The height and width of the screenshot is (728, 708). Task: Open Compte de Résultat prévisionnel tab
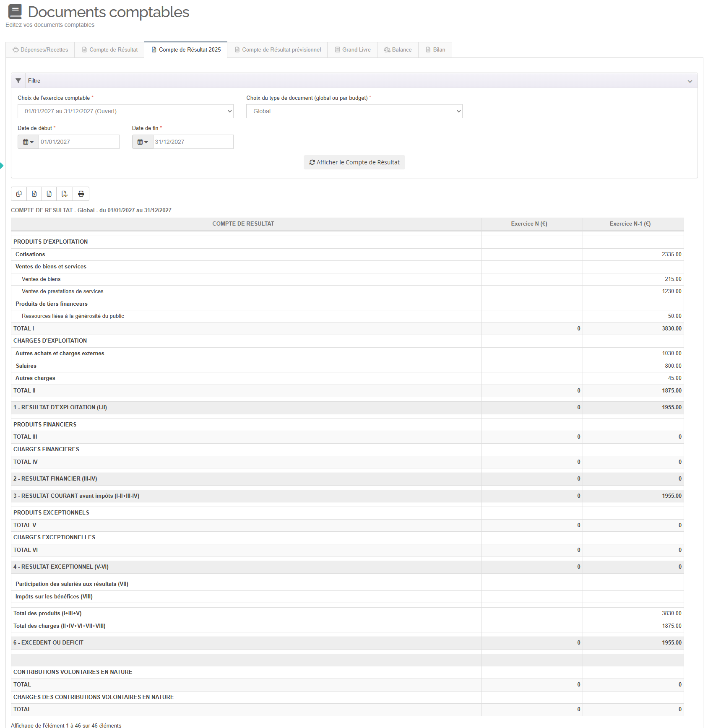tap(277, 49)
